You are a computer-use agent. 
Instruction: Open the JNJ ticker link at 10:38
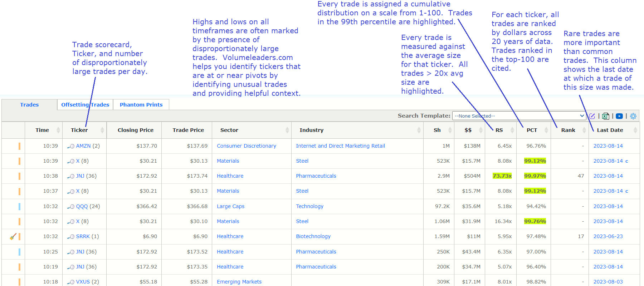80,176
